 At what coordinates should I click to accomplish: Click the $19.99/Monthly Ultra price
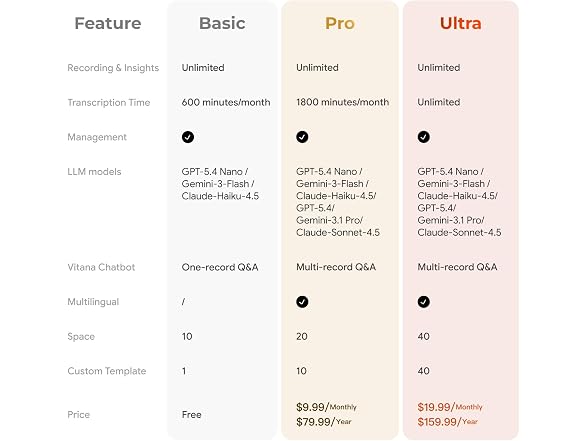(x=450, y=407)
